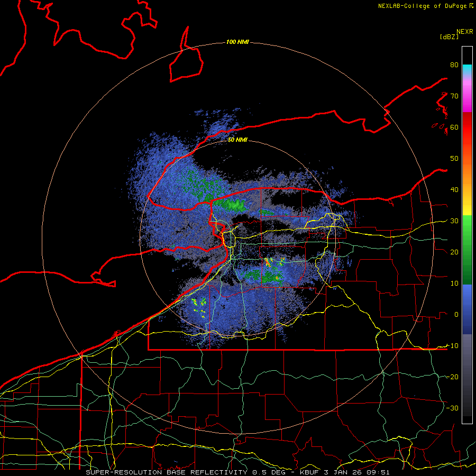Click the 70 value on dBZ scale
Image resolution: width=476 pixels, height=476 pixels.
coord(454,96)
